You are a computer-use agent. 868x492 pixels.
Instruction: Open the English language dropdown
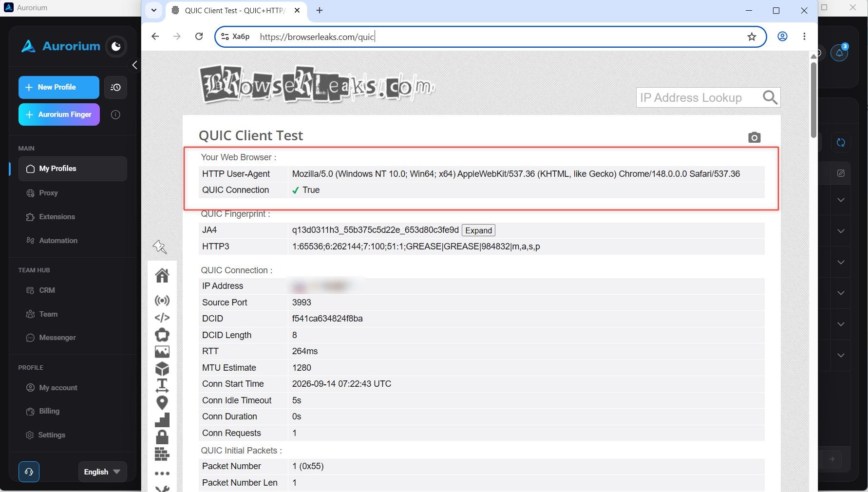pyautogui.click(x=102, y=472)
